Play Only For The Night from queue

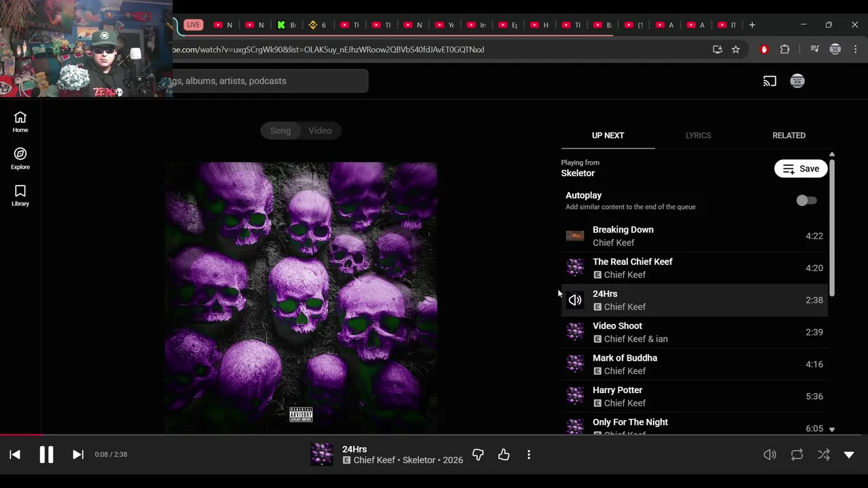click(x=694, y=424)
